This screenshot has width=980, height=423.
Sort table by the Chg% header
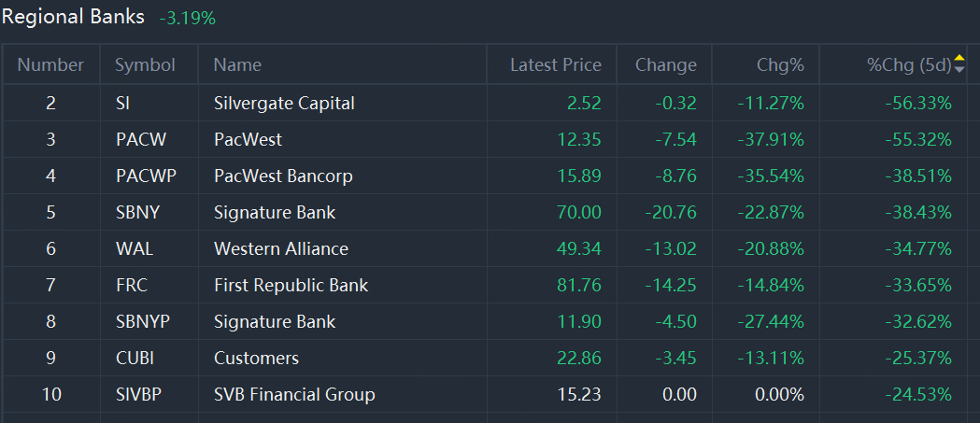pyautogui.click(x=780, y=64)
